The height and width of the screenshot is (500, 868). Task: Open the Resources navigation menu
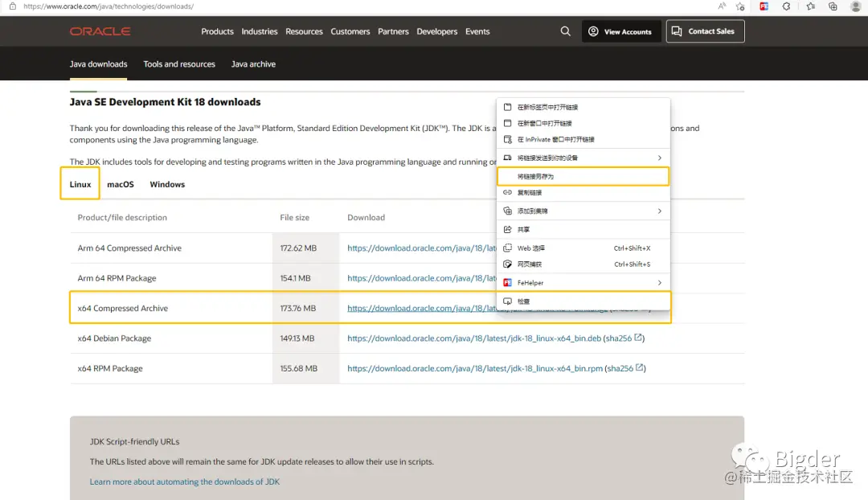click(304, 31)
